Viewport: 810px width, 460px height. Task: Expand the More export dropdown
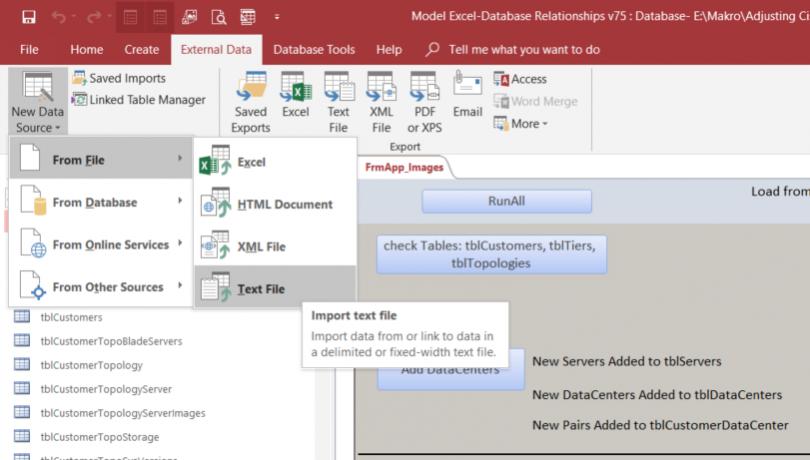pos(521,124)
